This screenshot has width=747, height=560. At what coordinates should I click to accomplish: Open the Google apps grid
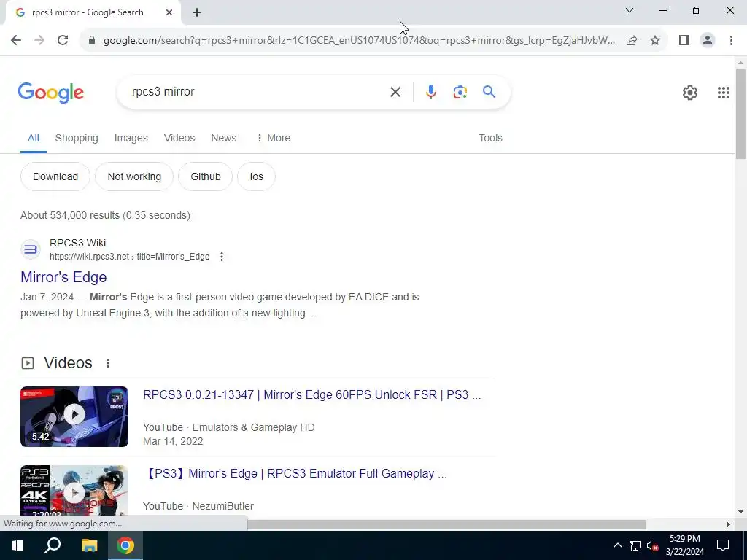[723, 93]
